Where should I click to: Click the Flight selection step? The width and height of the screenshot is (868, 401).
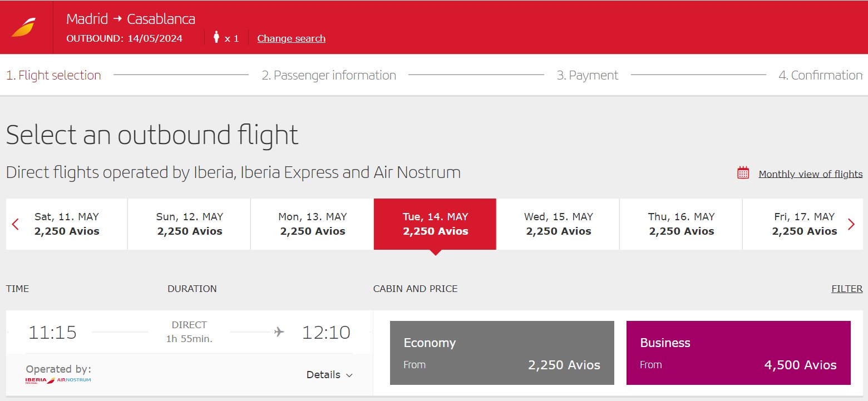point(53,75)
